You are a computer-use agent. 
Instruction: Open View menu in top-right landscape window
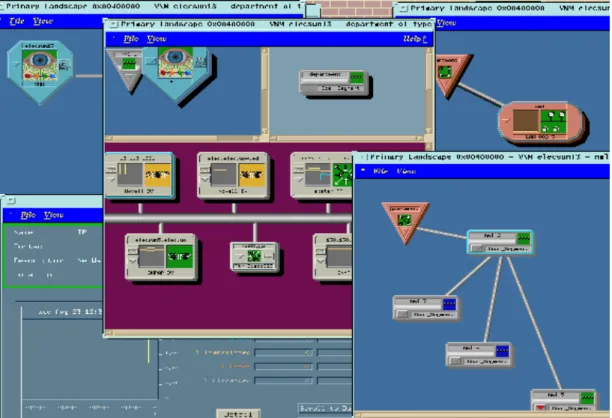pyautogui.click(x=446, y=23)
